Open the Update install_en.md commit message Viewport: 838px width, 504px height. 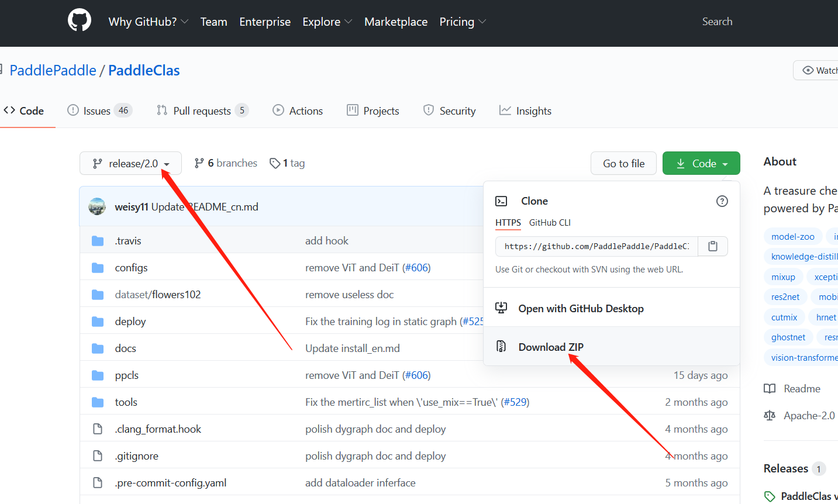point(353,348)
